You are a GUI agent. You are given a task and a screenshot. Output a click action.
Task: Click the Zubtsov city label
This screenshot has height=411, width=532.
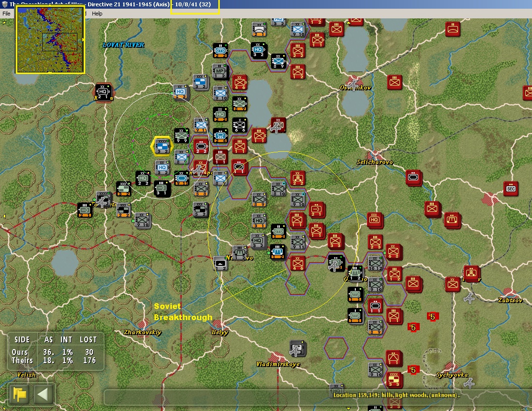click(x=510, y=300)
